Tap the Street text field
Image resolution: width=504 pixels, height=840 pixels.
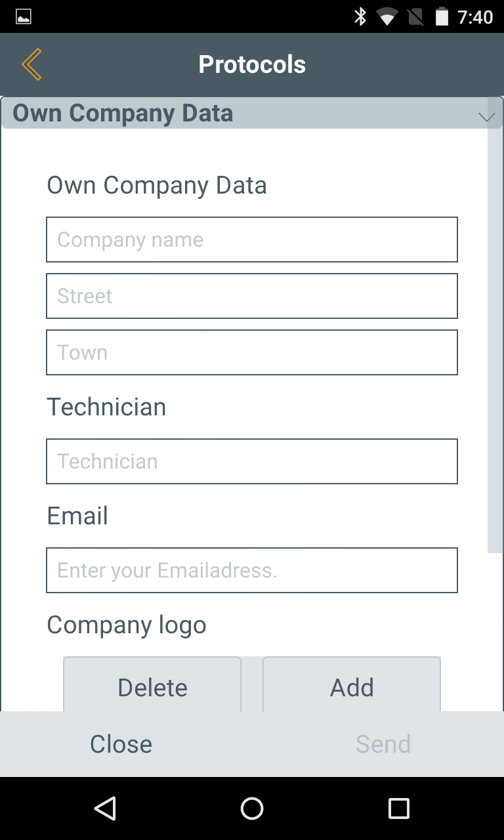pos(252,296)
